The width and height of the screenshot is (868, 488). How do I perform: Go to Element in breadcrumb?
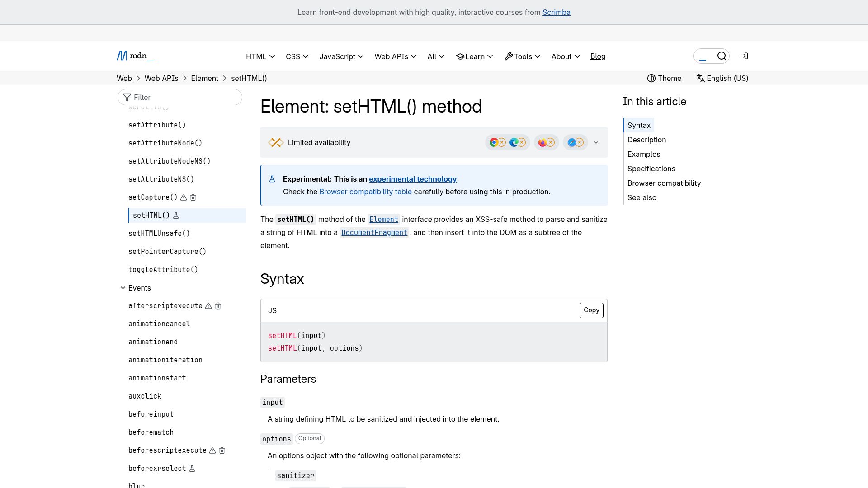[204, 78]
